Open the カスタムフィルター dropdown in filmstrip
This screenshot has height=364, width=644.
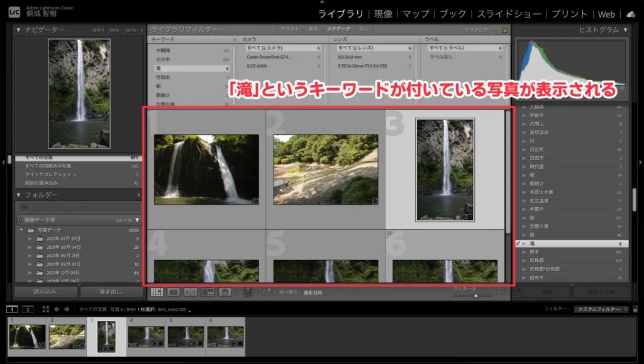click(x=601, y=309)
